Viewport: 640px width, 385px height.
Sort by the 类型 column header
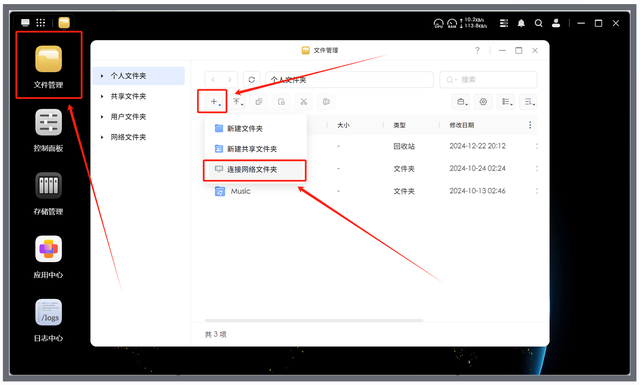click(x=400, y=125)
